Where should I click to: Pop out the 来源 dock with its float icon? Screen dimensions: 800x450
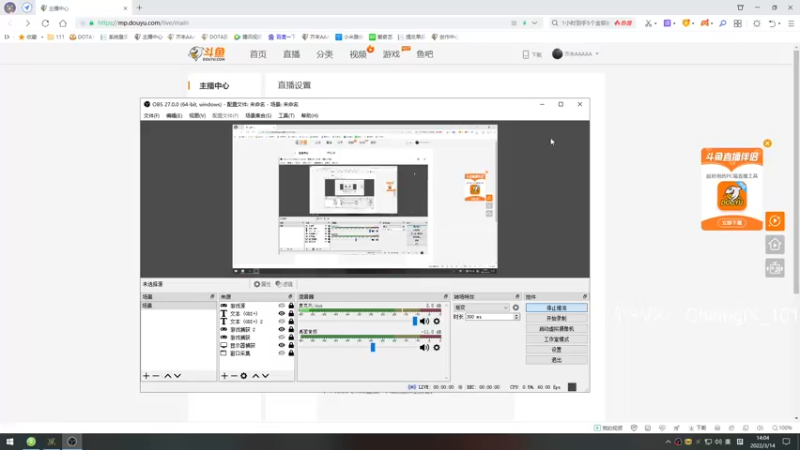(290, 296)
